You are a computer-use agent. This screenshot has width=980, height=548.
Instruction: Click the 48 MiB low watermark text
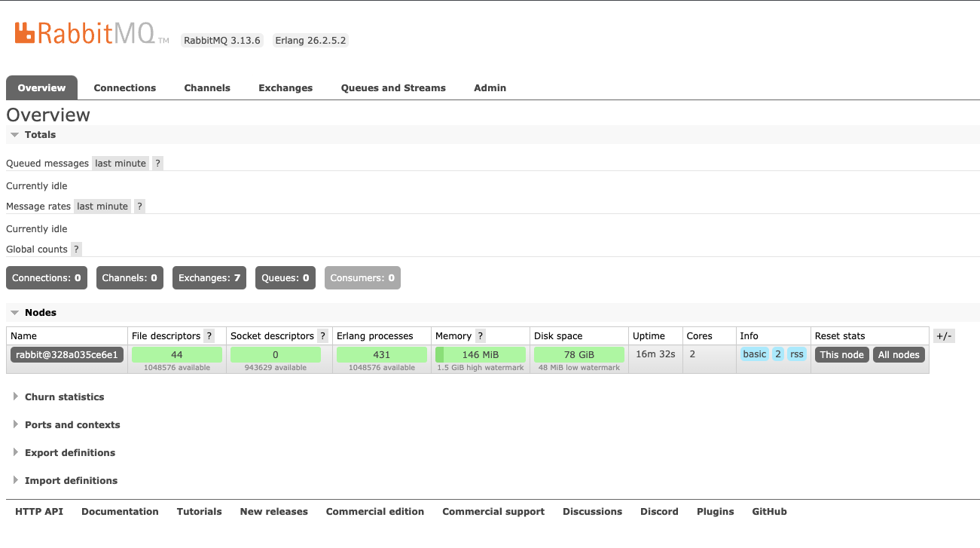point(579,368)
